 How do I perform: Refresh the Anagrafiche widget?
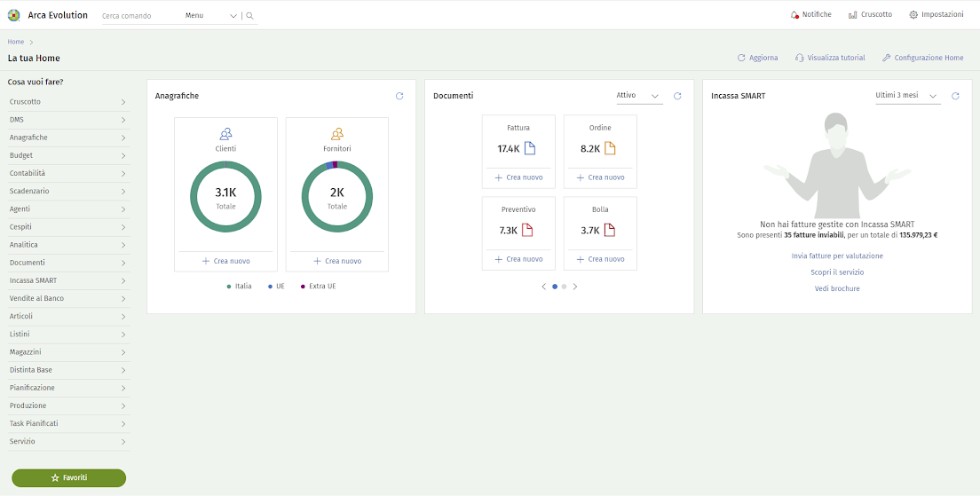click(x=399, y=96)
